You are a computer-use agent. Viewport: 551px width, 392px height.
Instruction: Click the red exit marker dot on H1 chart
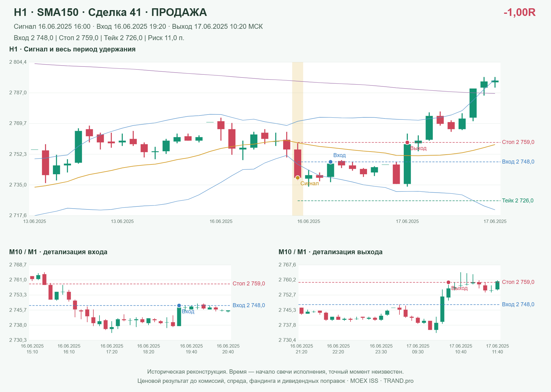click(x=407, y=142)
